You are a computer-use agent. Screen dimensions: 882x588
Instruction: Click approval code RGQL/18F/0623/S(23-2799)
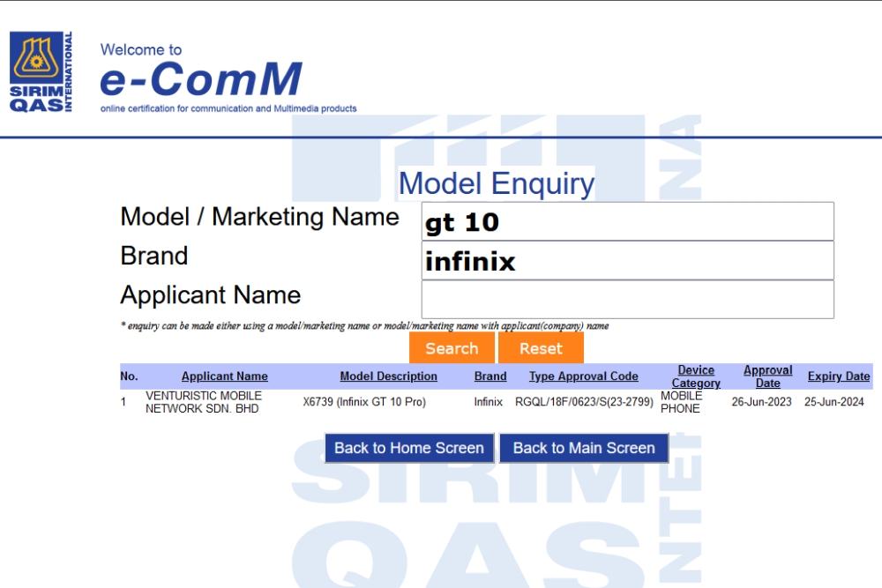coord(584,402)
